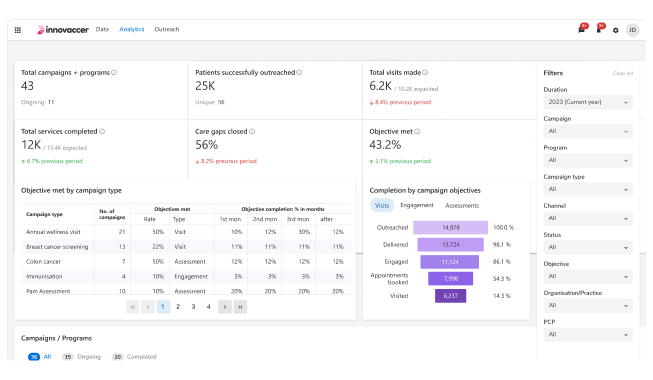Click the Colon cancer row name
This screenshot has height=380, width=653.
[43, 262]
